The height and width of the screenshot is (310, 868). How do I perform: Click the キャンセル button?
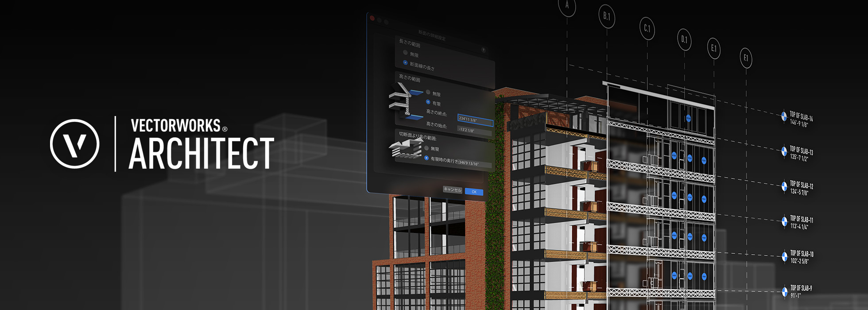[453, 190]
